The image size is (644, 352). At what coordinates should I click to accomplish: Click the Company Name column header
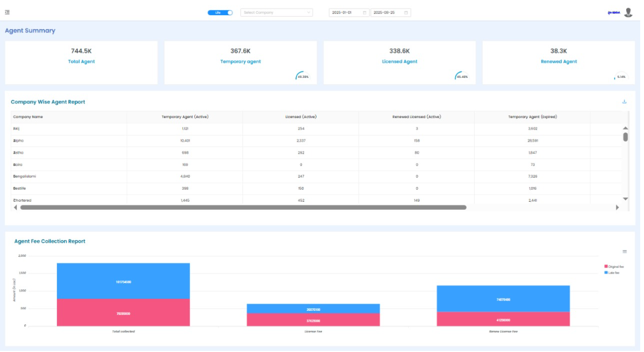pos(28,117)
